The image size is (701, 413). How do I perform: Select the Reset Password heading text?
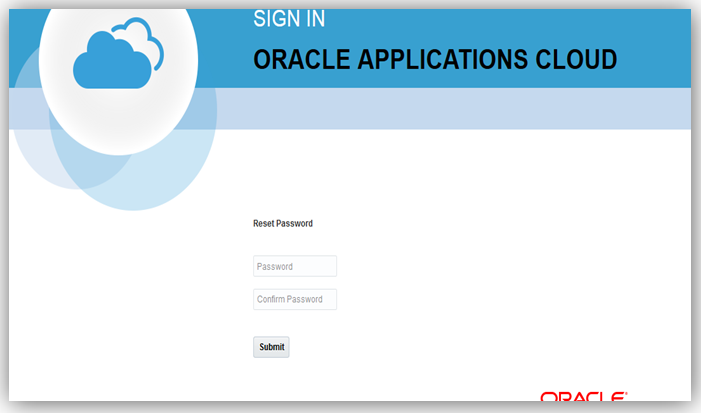coord(283,223)
